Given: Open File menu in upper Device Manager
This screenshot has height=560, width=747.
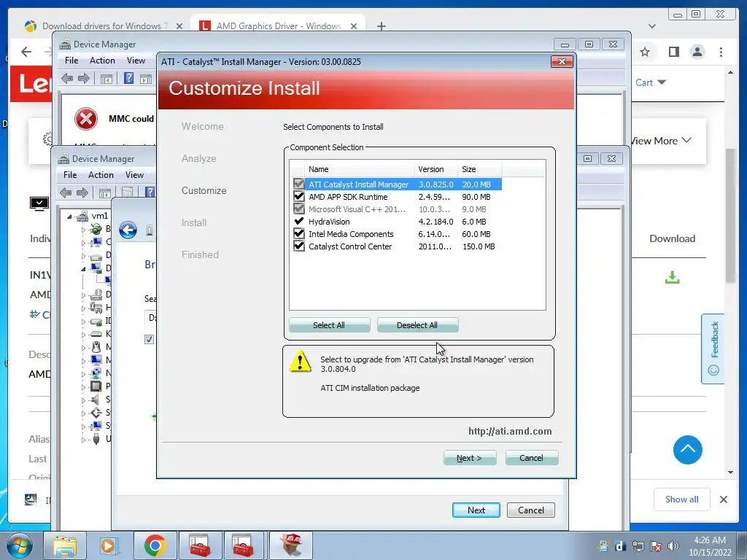Looking at the screenshot, I should click(71, 61).
